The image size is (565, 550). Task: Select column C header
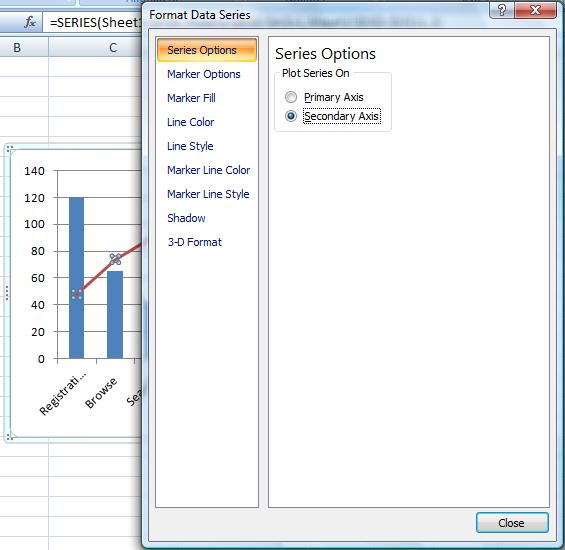tap(113, 48)
